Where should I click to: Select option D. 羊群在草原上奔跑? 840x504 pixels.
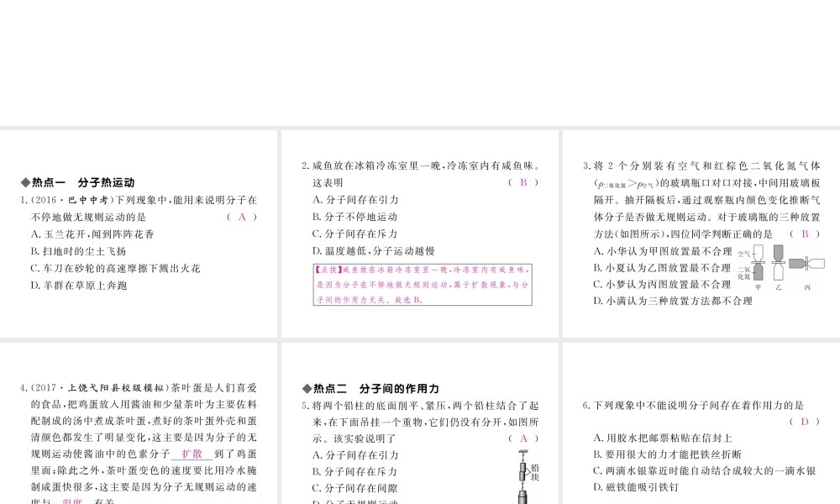[79, 286]
